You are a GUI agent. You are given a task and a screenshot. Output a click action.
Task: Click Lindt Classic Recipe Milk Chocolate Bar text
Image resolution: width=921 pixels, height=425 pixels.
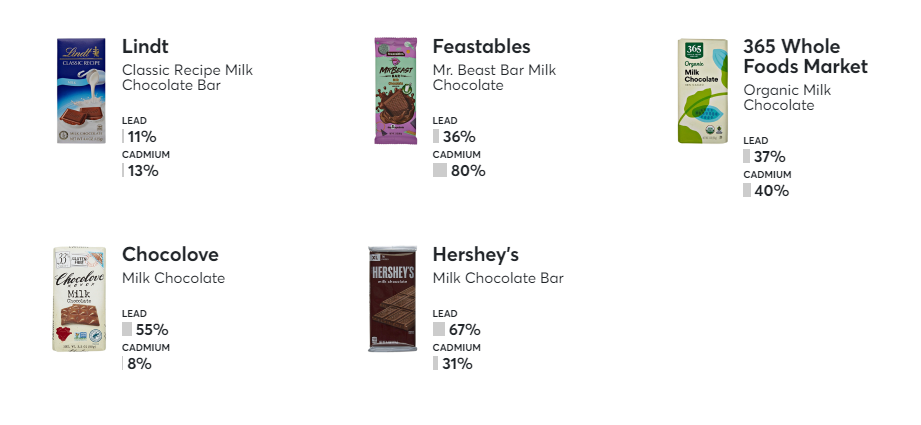click(187, 78)
